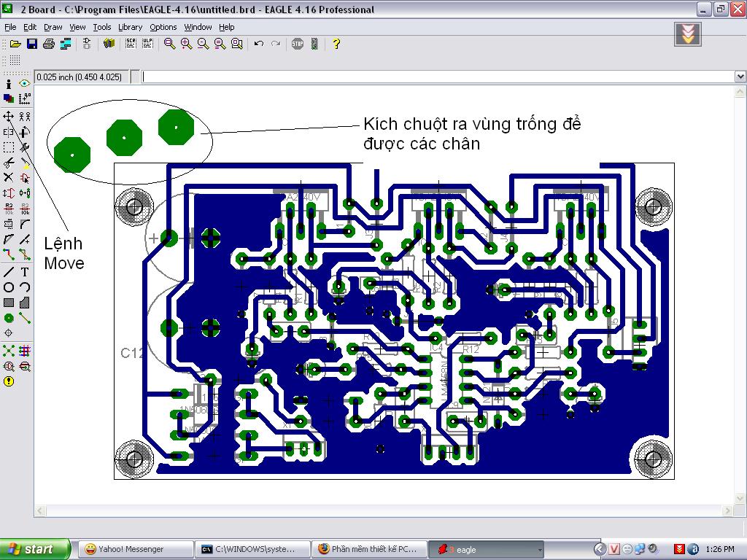Viewport: 747px width, 560px height.
Task: Zoom in with the plus magnifier
Action: (186, 44)
